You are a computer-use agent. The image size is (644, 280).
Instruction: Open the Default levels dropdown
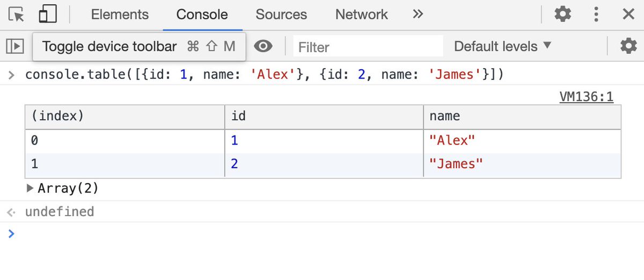point(502,47)
